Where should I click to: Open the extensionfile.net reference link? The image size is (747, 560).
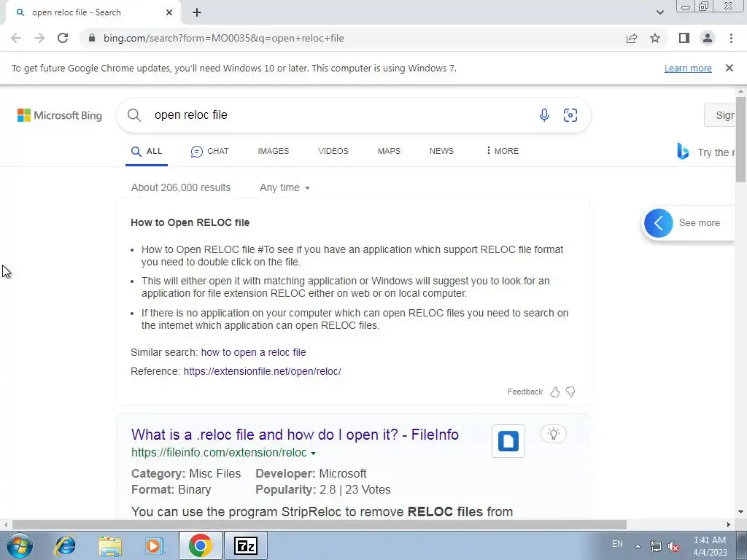coord(263,371)
